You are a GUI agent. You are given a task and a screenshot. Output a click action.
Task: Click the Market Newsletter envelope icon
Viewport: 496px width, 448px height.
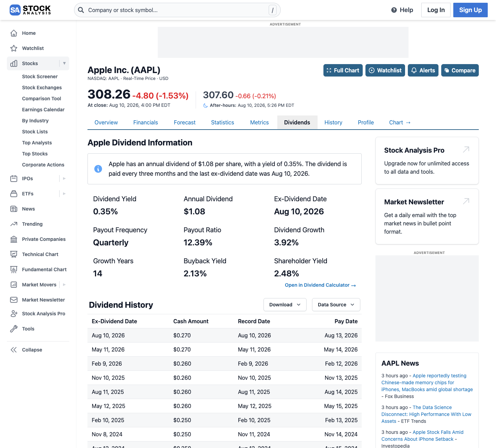[14, 300]
